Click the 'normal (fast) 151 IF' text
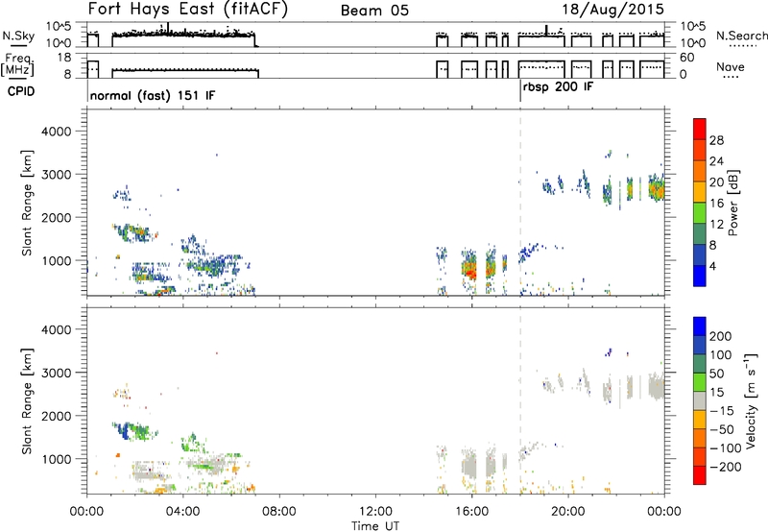 click(x=153, y=96)
